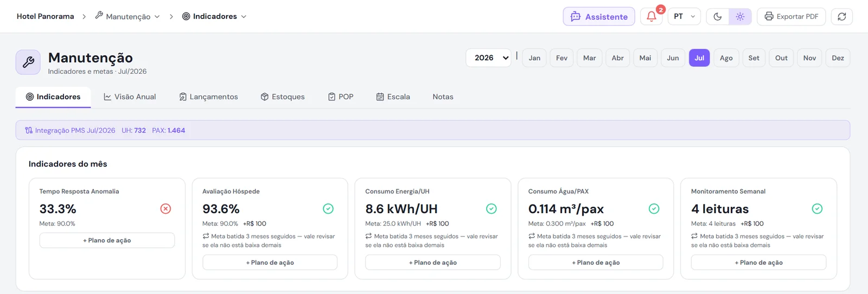Add Plano de ação for Monitoramento Semanal
The image size is (868, 294).
[758, 263]
